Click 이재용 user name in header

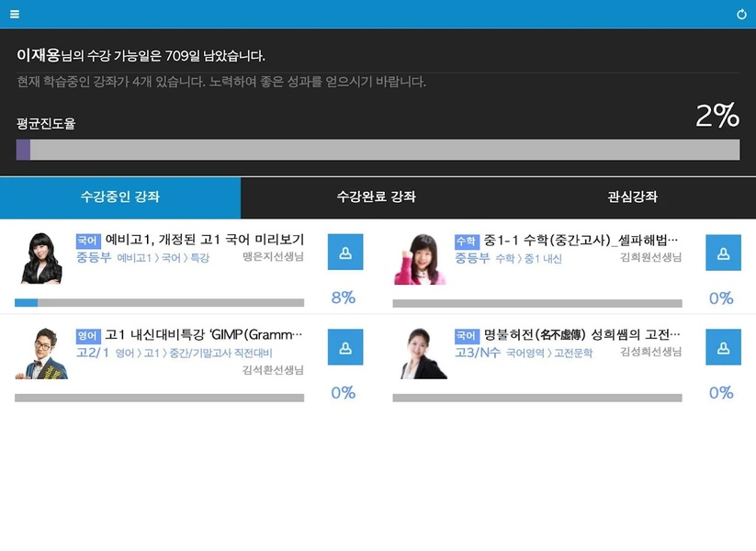coord(38,55)
